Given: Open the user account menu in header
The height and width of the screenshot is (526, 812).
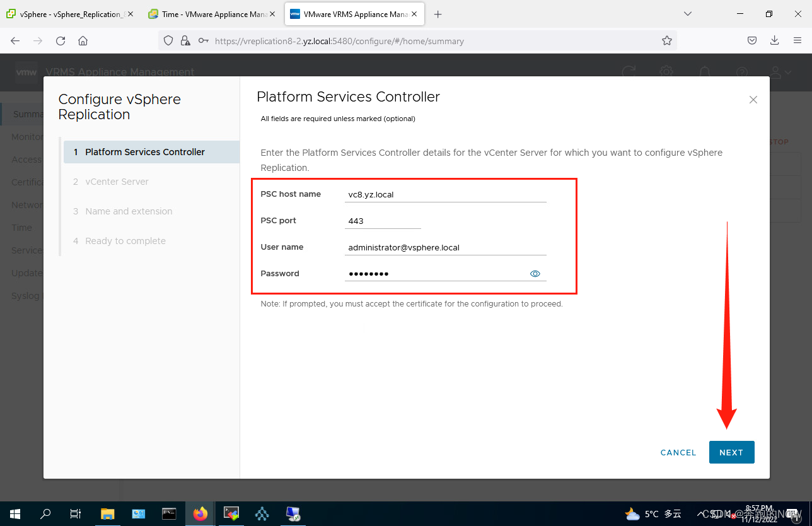Looking at the screenshot, I should tap(782, 72).
